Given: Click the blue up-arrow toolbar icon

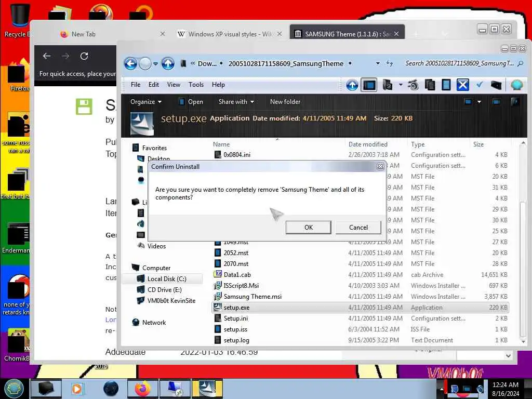Looking at the screenshot, I should 352,85.
